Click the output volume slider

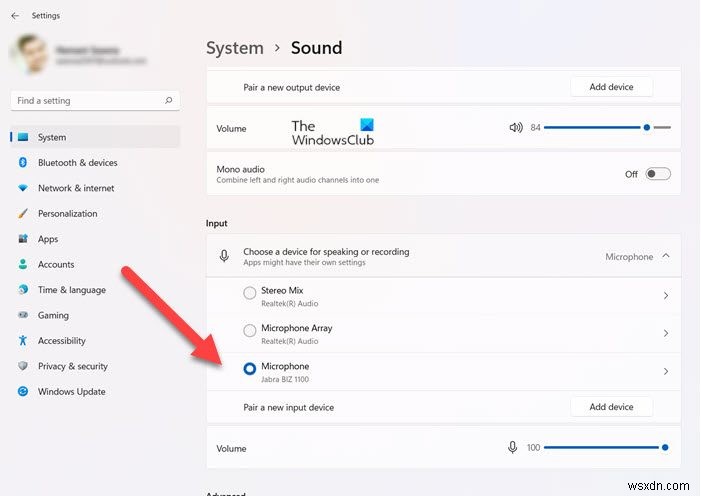click(x=607, y=127)
